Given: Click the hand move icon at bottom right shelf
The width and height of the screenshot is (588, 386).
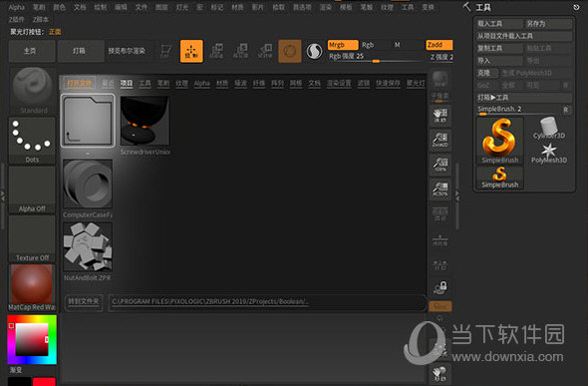Looking at the screenshot, I should [x=441, y=374].
